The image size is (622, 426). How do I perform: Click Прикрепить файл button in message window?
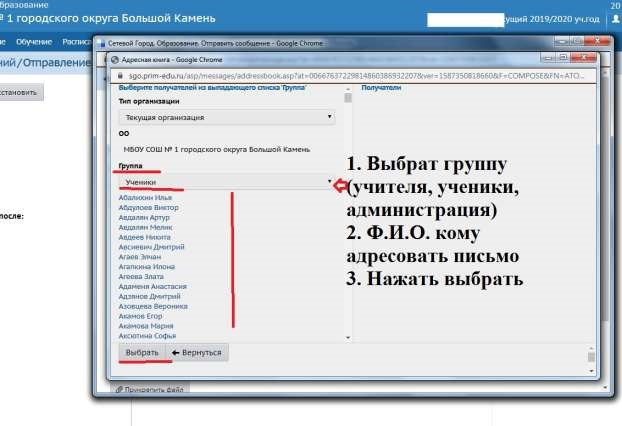coord(150,389)
